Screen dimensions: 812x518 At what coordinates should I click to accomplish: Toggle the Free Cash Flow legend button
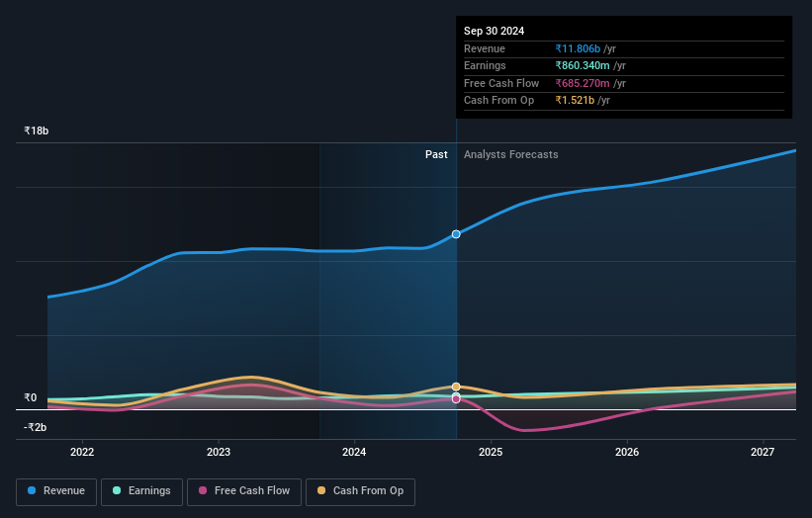click(x=244, y=491)
